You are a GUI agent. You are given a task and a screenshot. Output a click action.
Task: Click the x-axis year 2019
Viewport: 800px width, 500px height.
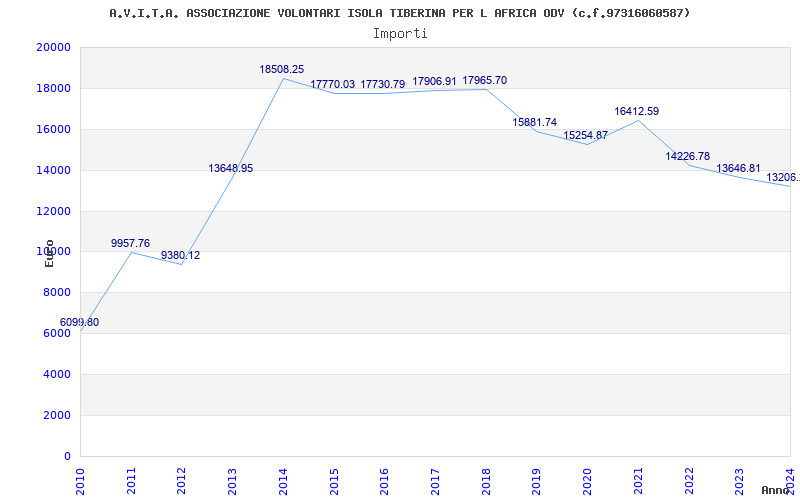pyautogui.click(x=536, y=481)
